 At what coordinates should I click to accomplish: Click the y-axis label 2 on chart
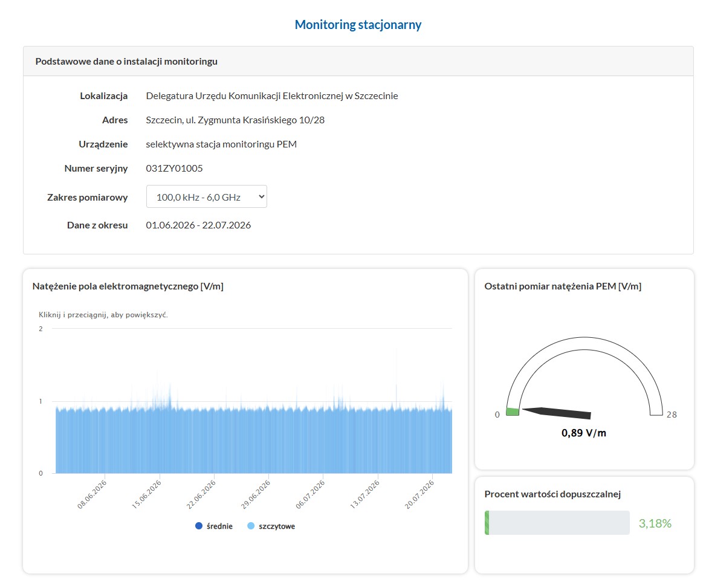point(40,329)
